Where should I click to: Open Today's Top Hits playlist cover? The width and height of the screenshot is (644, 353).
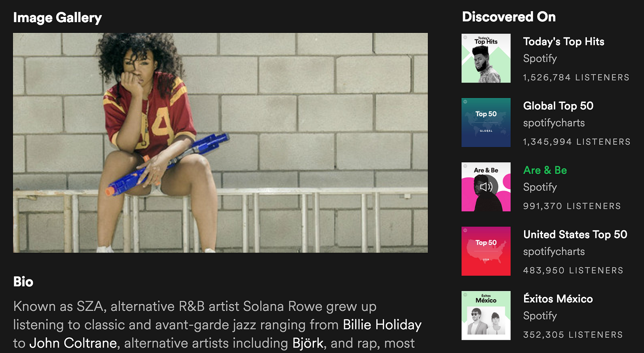(x=486, y=58)
